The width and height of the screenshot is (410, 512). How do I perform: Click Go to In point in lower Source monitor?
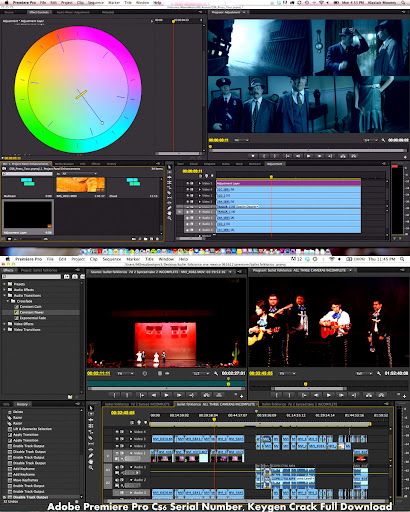coord(142,395)
